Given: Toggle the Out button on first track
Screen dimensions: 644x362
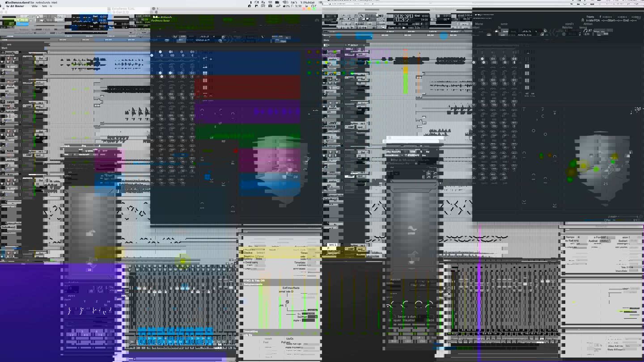Looking at the screenshot, I should (40, 58).
